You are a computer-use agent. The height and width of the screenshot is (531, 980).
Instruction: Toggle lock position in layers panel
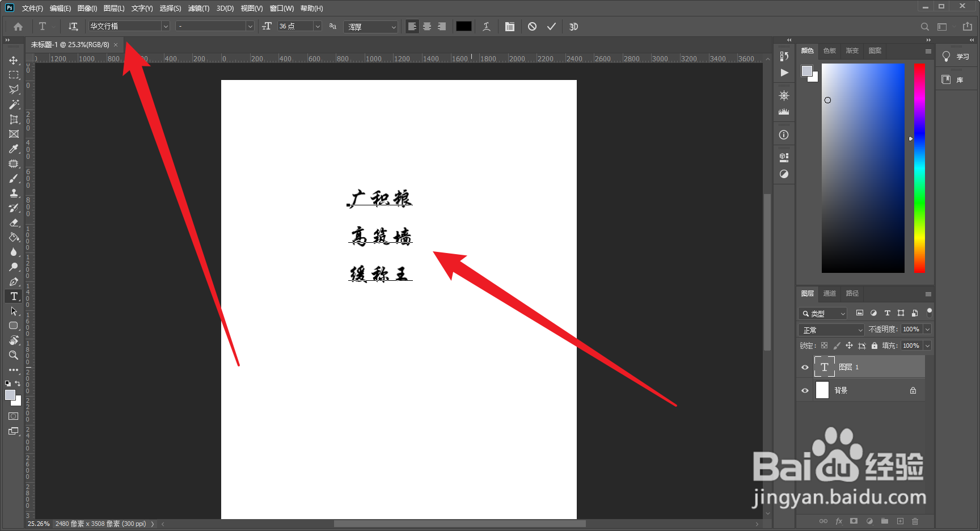pos(849,345)
